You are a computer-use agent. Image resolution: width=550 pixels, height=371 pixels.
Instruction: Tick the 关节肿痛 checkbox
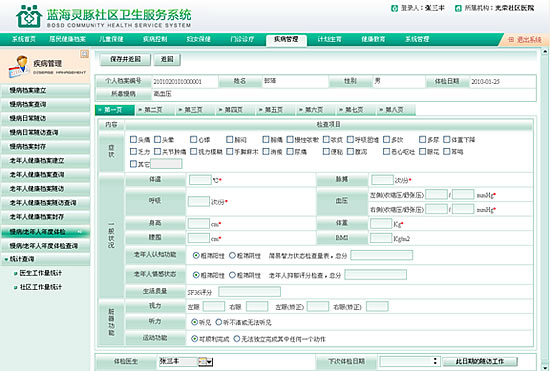(x=157, y=151)
